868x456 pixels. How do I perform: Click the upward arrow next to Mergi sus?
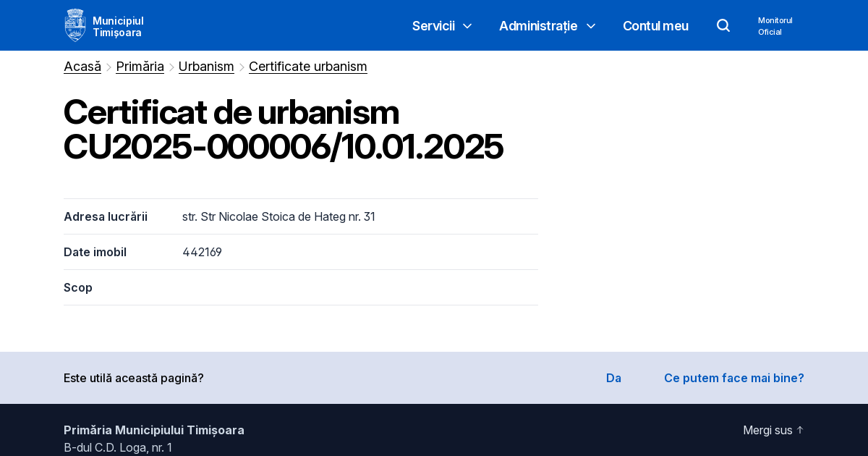tap(800, 429)
